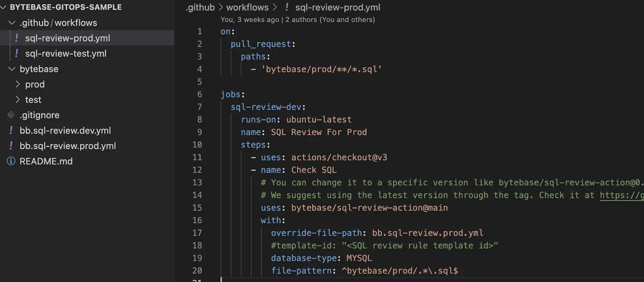Viewport: 644px width, 282px height.
Task: Click the 'bytebase/prod/**/*.sql' string
Action: click(x=322, y=69)
